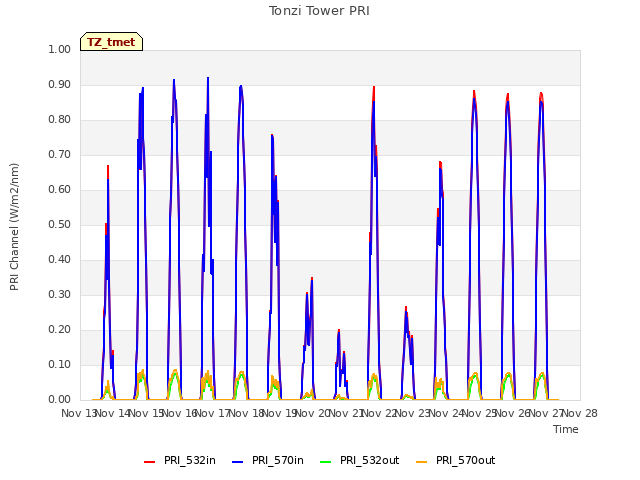Click the green PRI_532out legend swatch
Image resolution: width=640 pixels, height=480 pixels.
point(326,462)
